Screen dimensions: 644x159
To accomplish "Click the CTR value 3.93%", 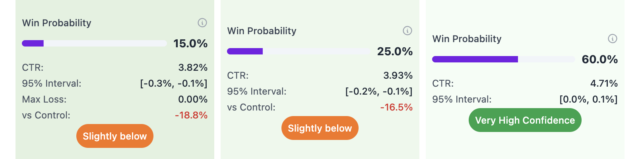I will point(398,75).
